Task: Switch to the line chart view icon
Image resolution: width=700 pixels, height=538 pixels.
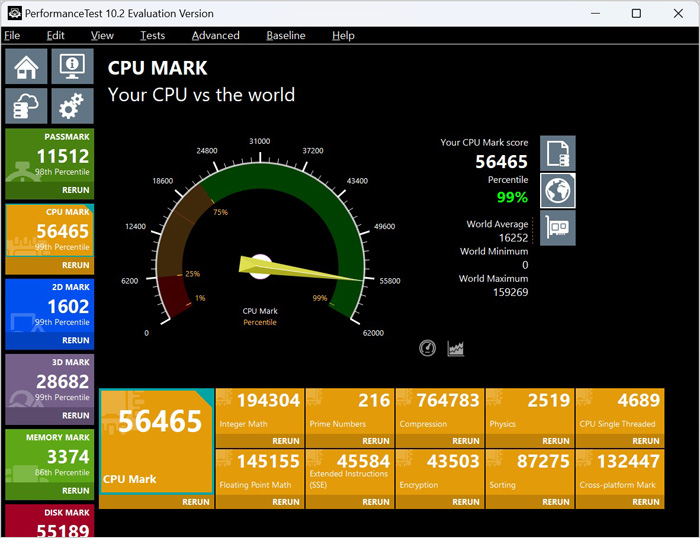Action: [x=457, y=348]
